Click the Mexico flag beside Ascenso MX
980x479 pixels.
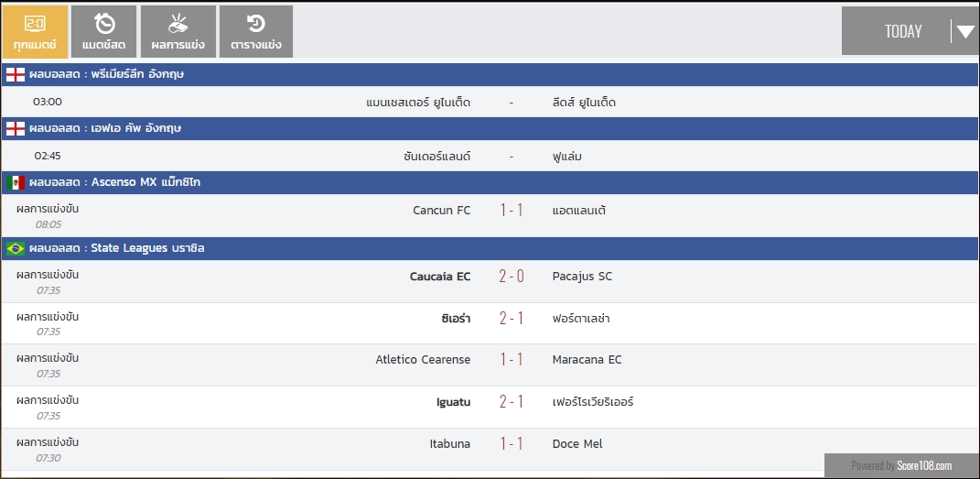coord(16,182)
